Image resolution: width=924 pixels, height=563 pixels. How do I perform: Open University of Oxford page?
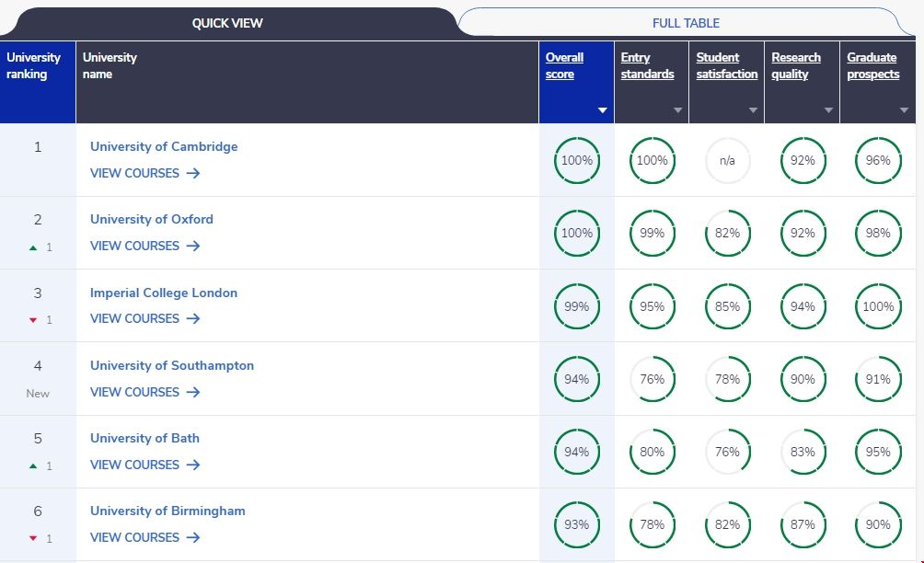[x=152, y=219]
